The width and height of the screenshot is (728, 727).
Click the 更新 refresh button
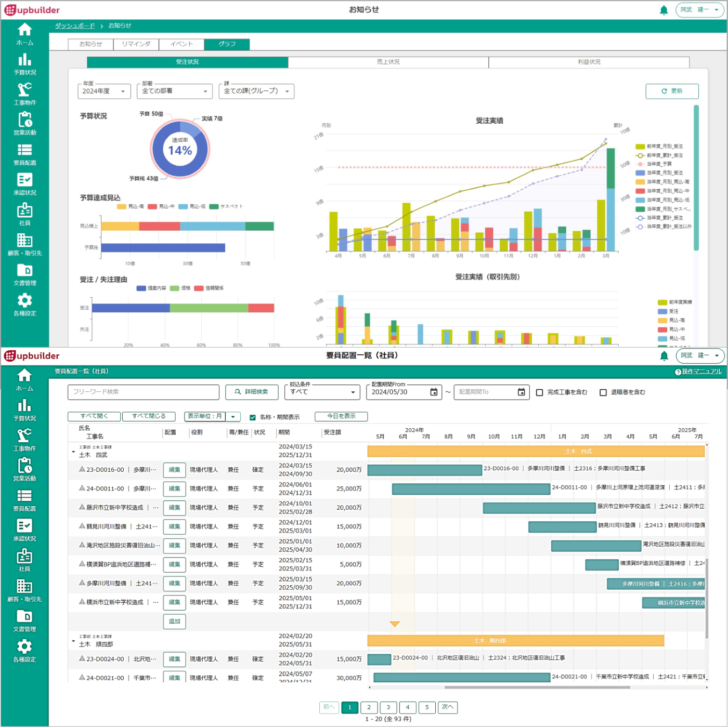(672, 91)
